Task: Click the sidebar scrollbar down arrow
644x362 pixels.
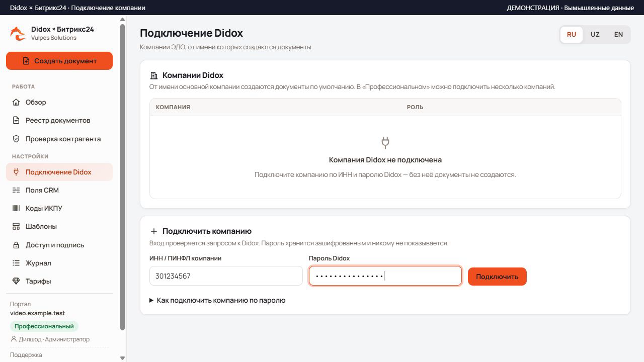Action: (123, 358)
